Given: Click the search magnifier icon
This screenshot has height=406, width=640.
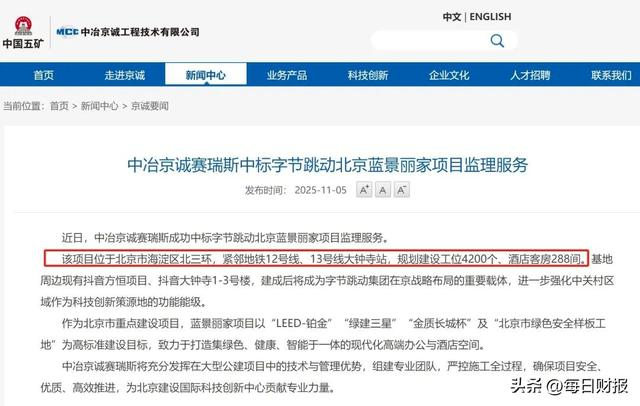Looking at the screenshot, I should tap(497, 40).
